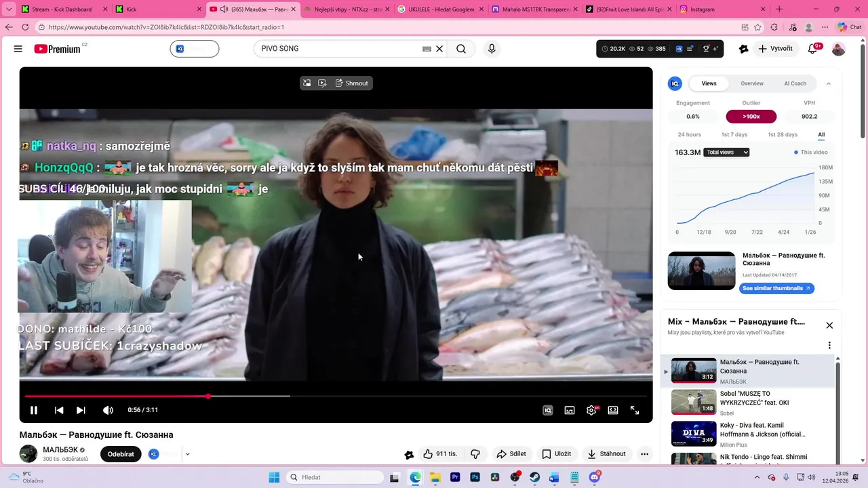The height and width of the screenshot is (488, 868).
Task: Go back with the browser arrow
Action: tap(9, 27)
